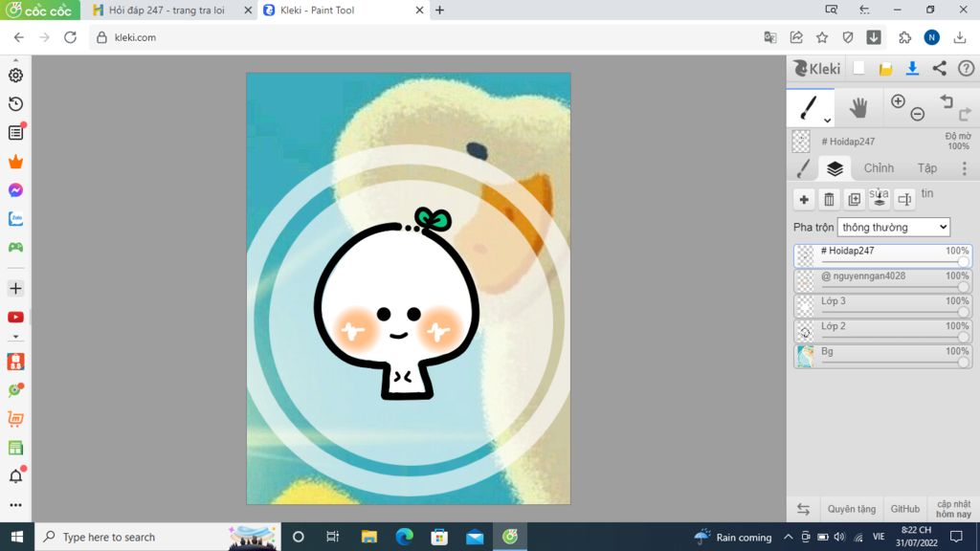Click the kleki.com address bar
Viewport: 980px width, 551px height.
pos(425,37)
